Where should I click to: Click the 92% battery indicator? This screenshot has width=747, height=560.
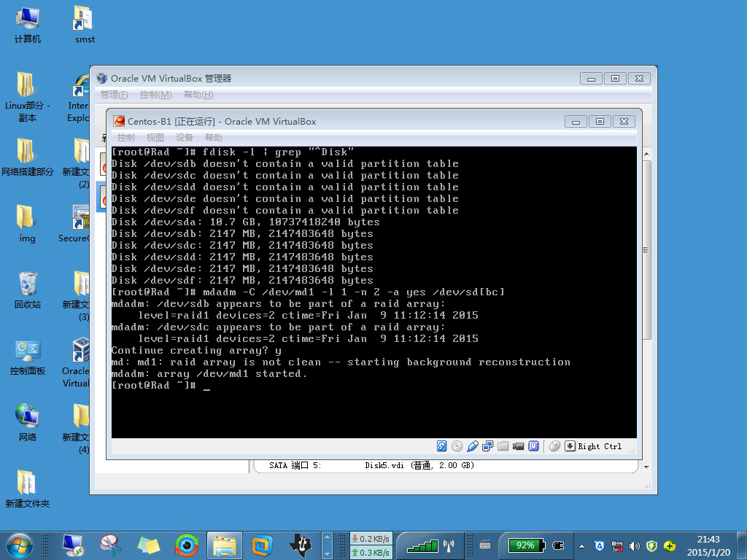coord(526,545)
